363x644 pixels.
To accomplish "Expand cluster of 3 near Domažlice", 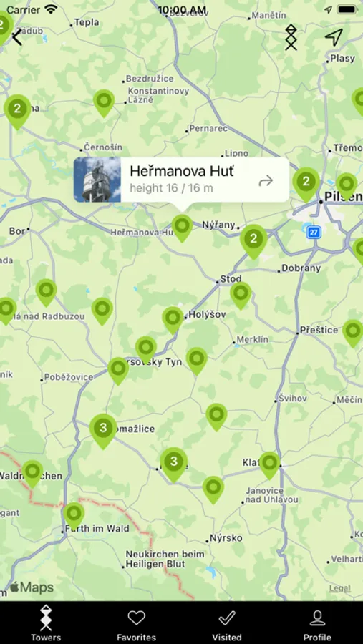I will point(103,431).
